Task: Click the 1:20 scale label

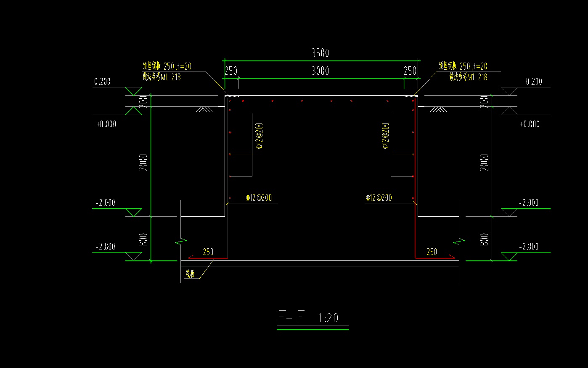Action: pyautogui.click(x=328, y=318)
